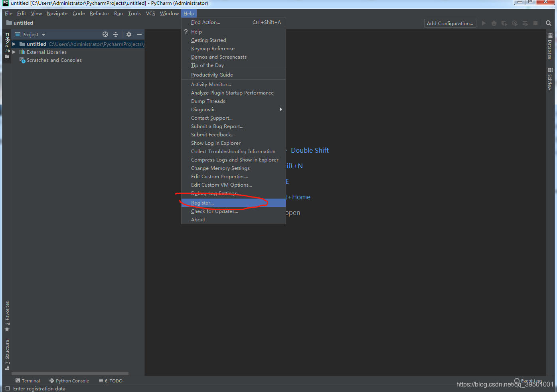
Task: Show Tip of the Day
Action: 233,65
